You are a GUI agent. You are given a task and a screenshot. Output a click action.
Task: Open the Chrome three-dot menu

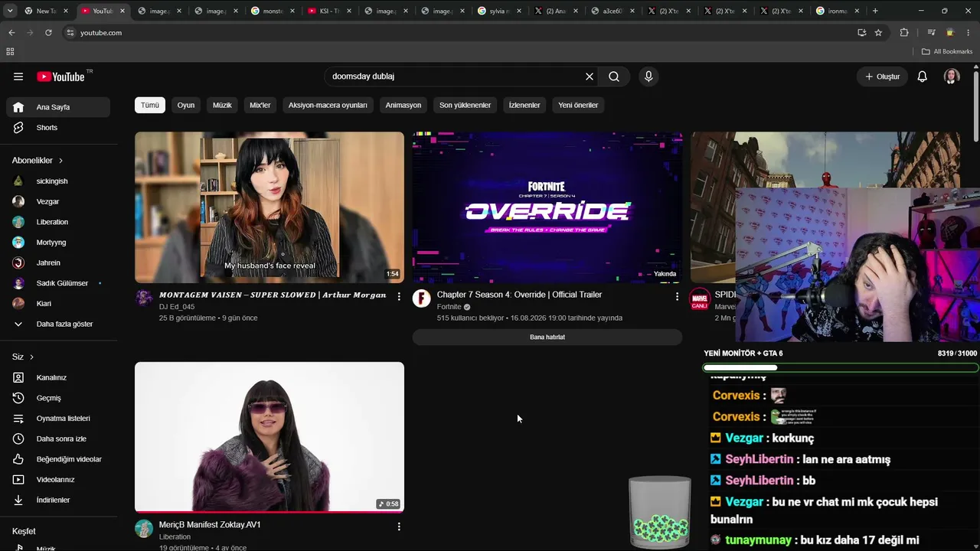point(969,33)
